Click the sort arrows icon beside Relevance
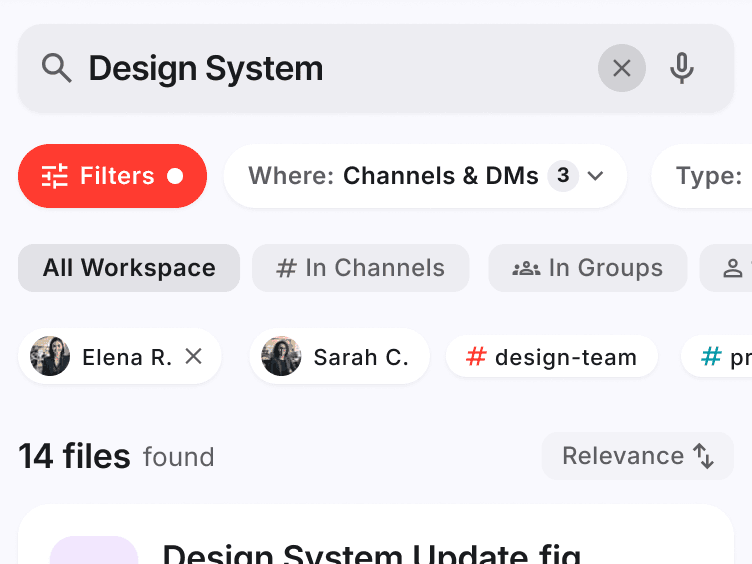The image size is (752, 564). point(704,456)
